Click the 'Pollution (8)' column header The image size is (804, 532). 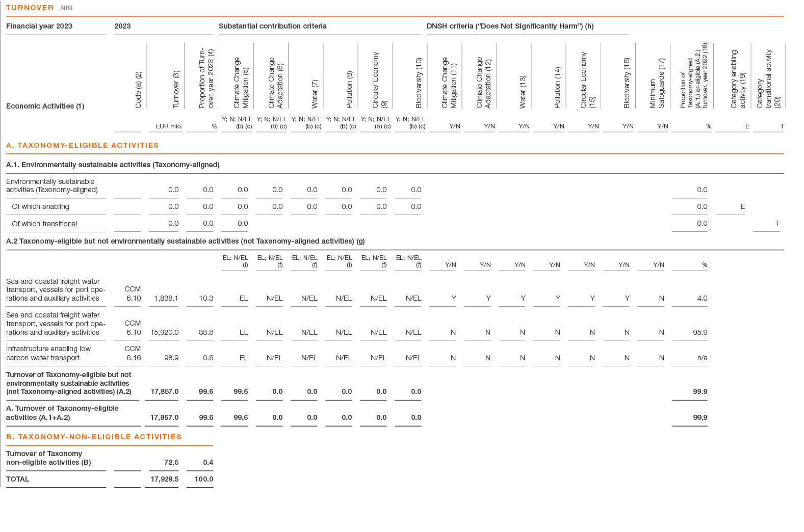coord(349,90)
